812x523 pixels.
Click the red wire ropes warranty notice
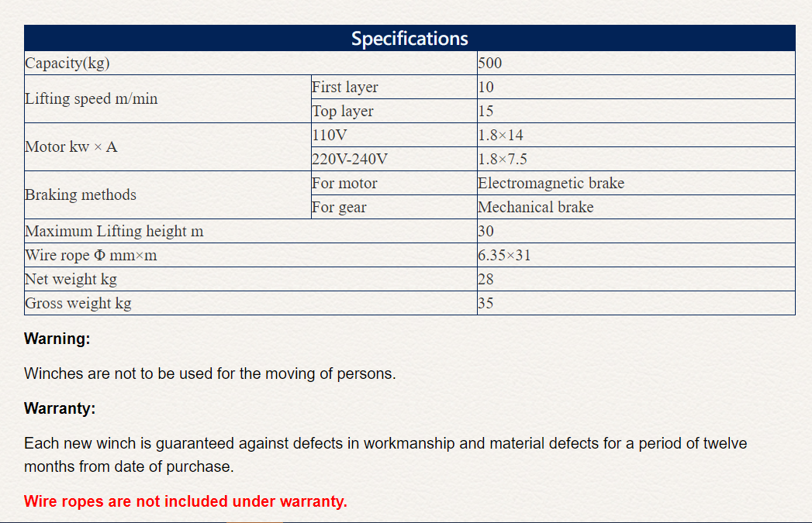(185, 501)
